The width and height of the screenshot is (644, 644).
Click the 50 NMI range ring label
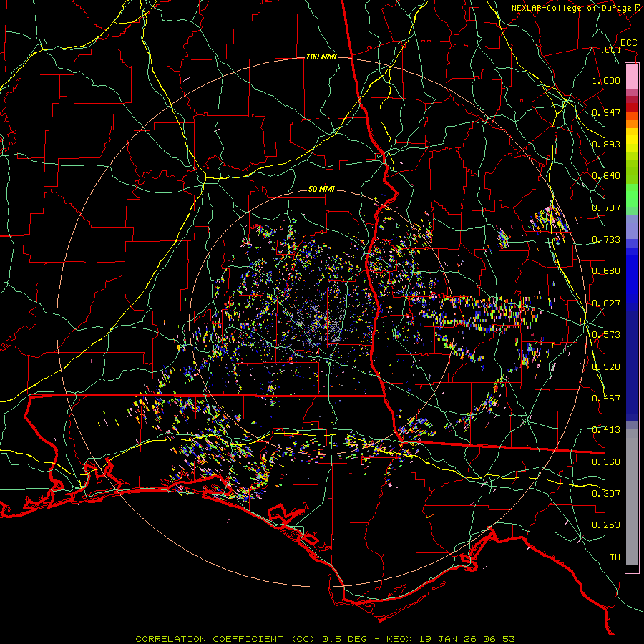(321, 190)
